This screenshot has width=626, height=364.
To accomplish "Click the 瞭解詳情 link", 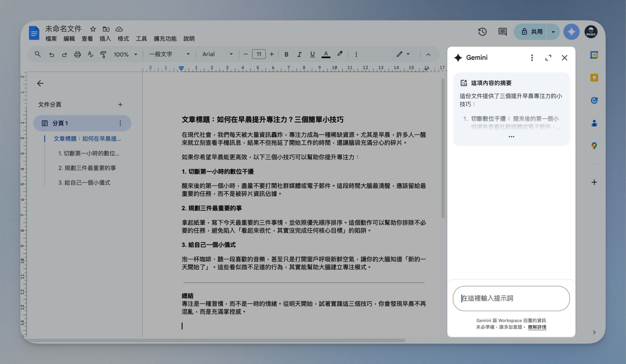I will pyautogui.click(x=537, y=327).
